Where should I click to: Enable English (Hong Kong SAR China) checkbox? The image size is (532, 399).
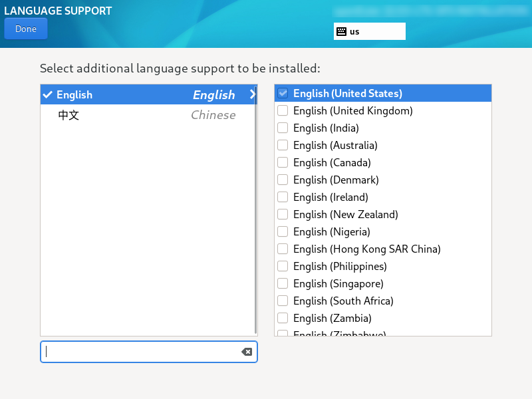point(283,249)
